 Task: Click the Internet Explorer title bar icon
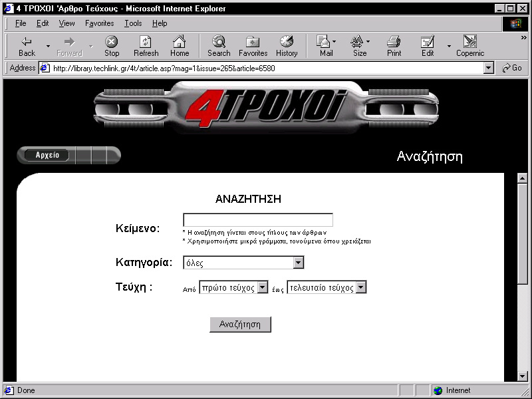[9, 9]
